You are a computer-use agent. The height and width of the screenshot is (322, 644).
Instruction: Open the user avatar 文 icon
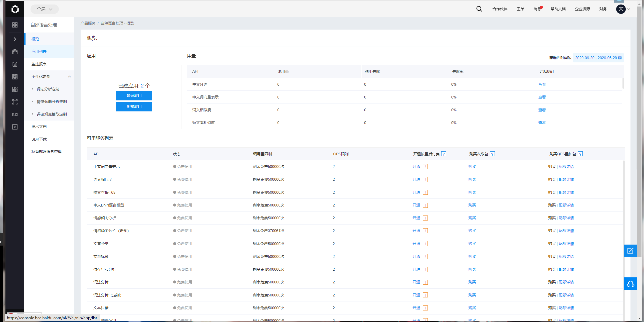tap(621, 9)
